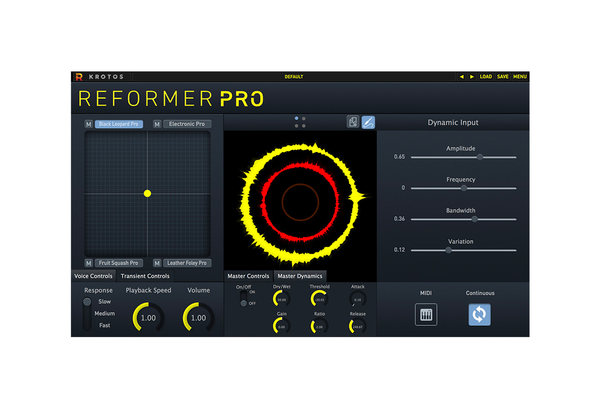Click the yellow dot on XY pad
The height and width of the screenshot is (408, 600).
[x=147, y=193]
